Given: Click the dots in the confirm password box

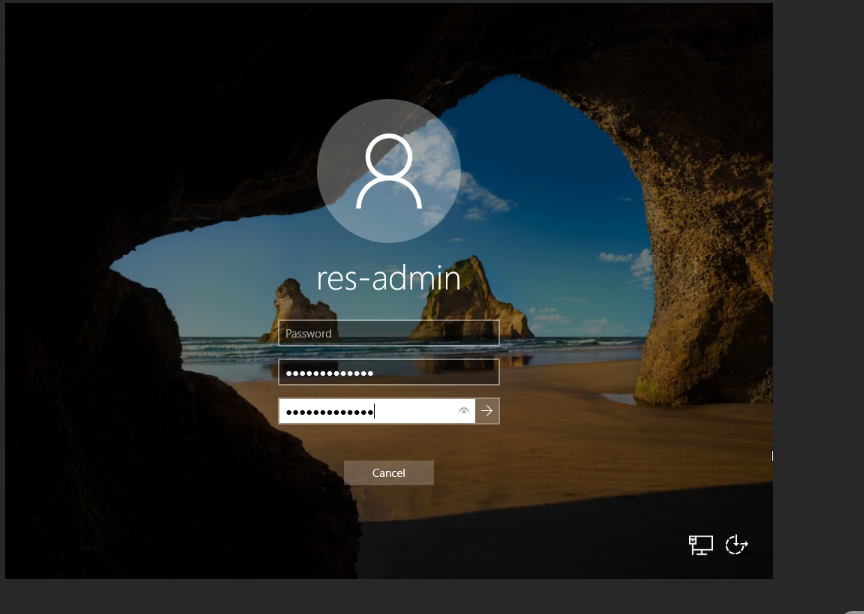Looking at the screenshot, I should [x=330, y=412].
